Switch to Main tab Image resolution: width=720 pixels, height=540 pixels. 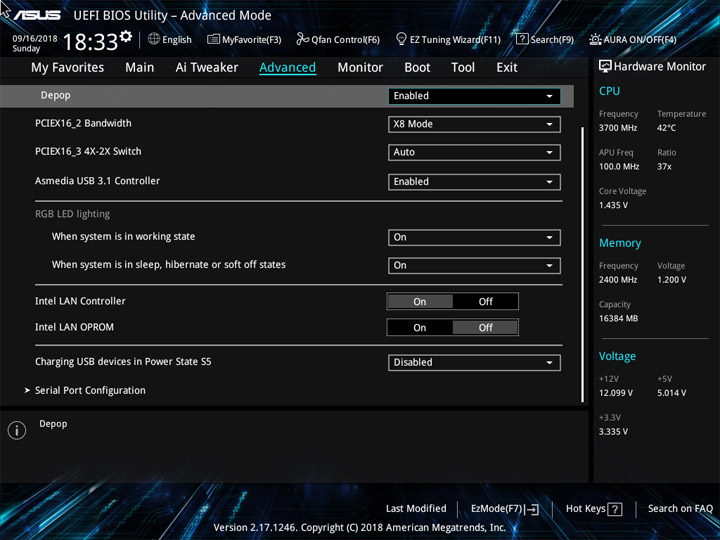point(140,68)
